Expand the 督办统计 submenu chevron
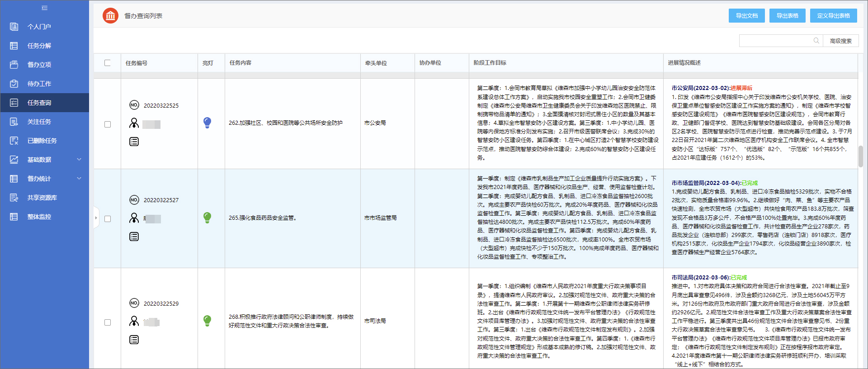Viewport: 868px width, 369px height. [x=79, y=178]
